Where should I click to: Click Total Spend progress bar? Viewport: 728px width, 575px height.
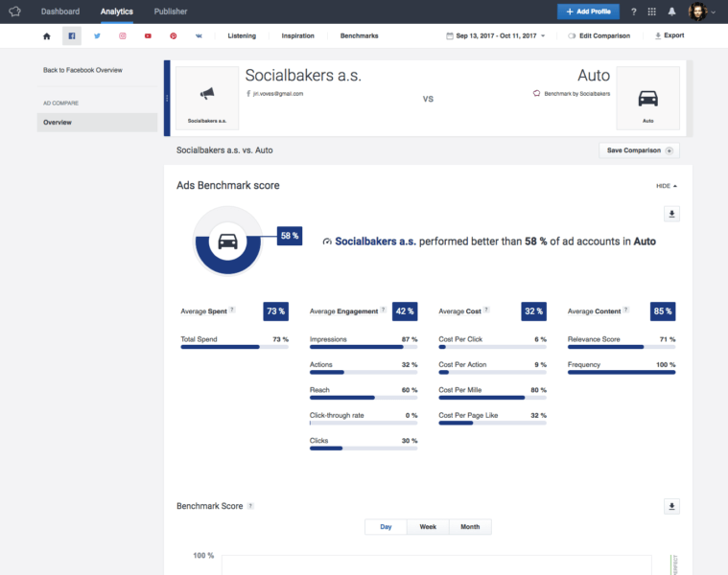[x=234, y=347]
